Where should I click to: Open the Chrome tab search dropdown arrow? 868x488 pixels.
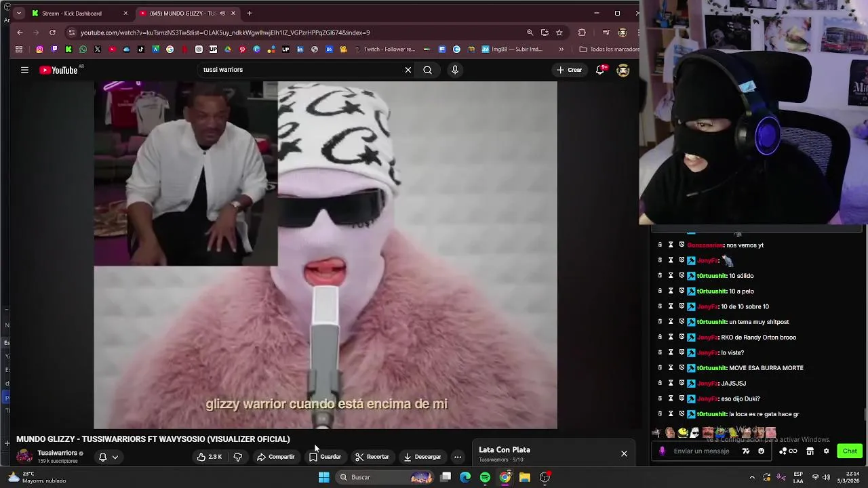18,13
